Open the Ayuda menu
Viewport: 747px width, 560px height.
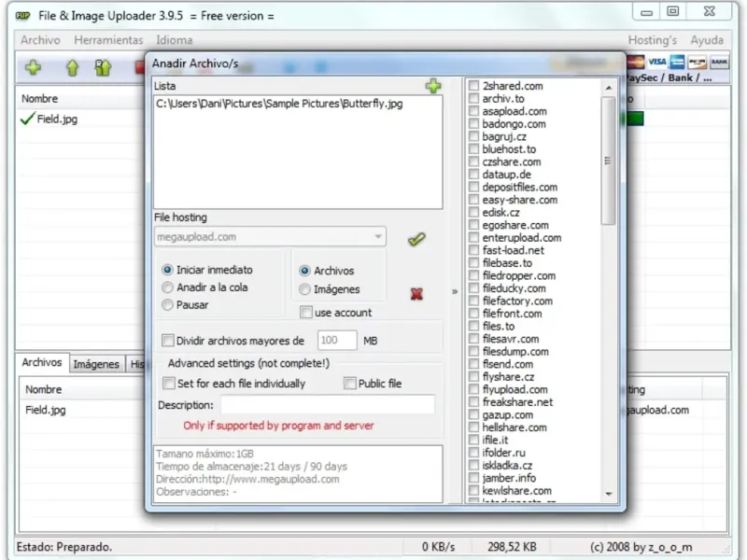tap(707, 40)
